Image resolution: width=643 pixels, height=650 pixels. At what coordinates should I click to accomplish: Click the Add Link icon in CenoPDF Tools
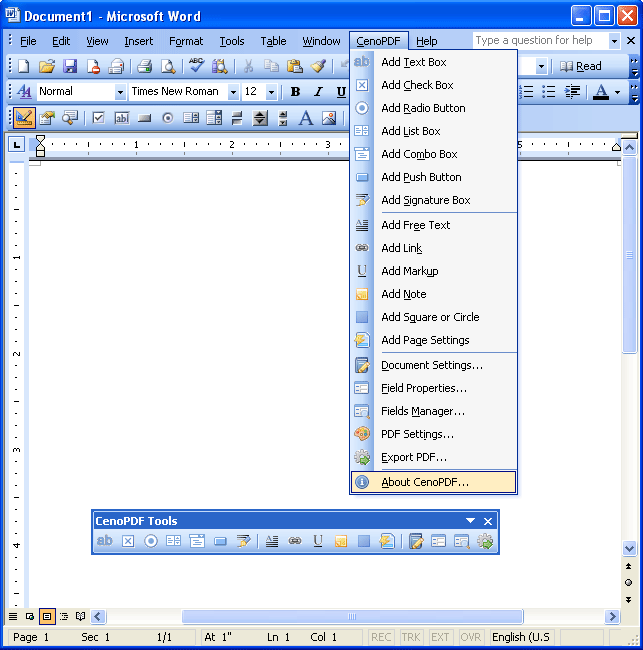295,541
